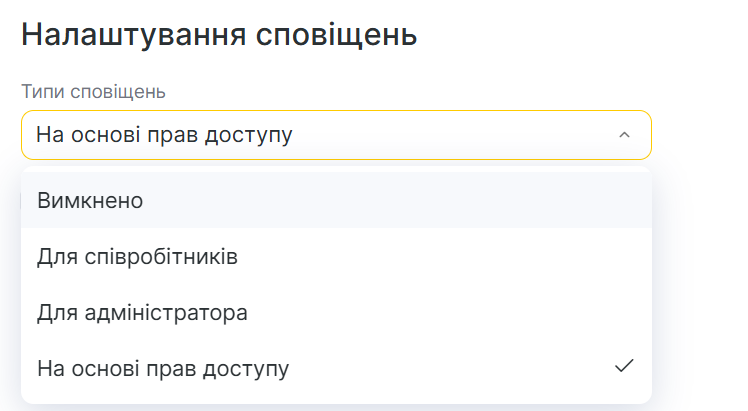The image size is (748, 411).
Task: Click the tick icon in the last row
Action: 624,367
